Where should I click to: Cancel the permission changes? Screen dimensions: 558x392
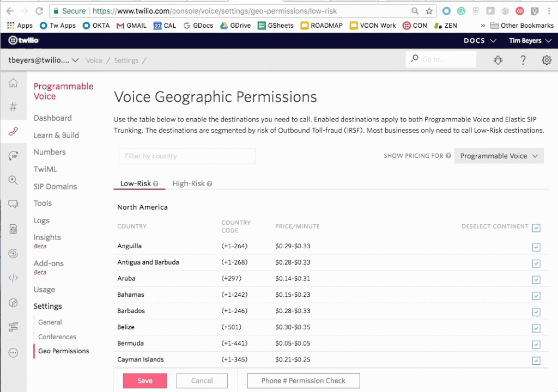pos(202,381)
